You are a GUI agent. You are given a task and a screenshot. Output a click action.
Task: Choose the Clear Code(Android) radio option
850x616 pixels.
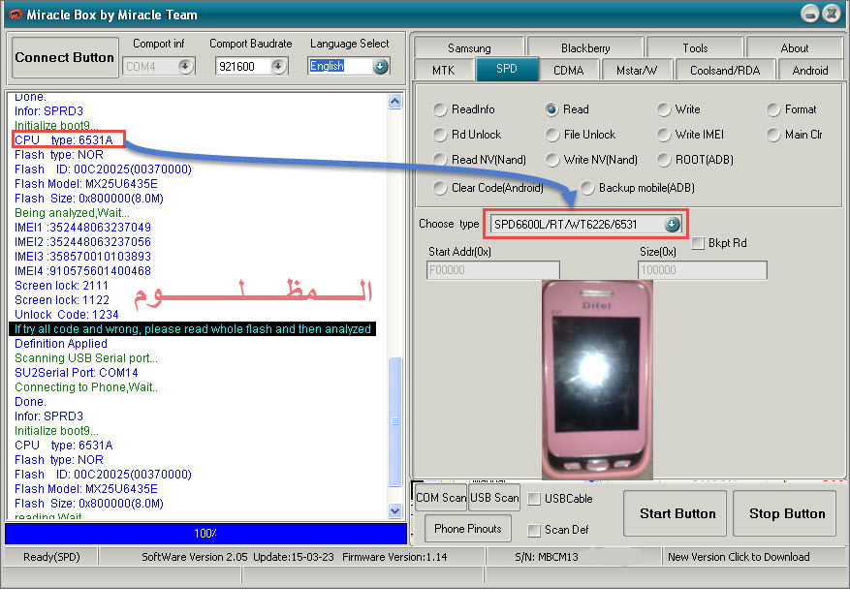click(x=488, y=188)
